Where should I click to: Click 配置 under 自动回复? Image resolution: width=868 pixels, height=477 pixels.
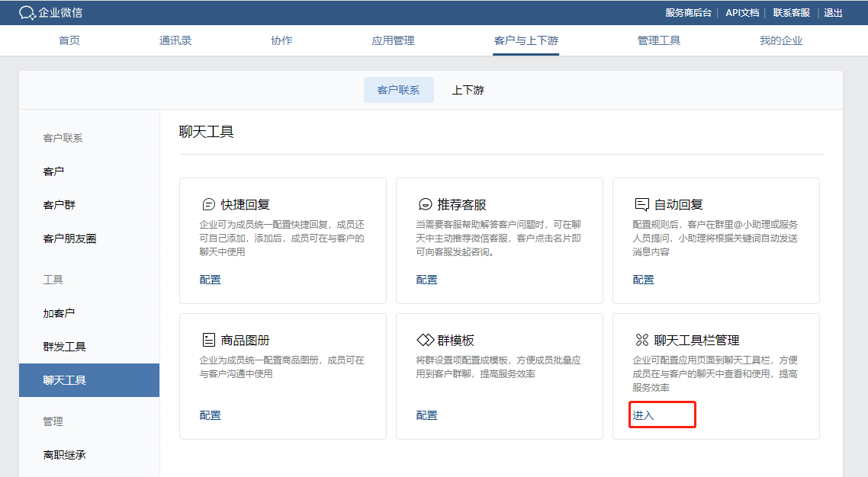click(643, 280)
